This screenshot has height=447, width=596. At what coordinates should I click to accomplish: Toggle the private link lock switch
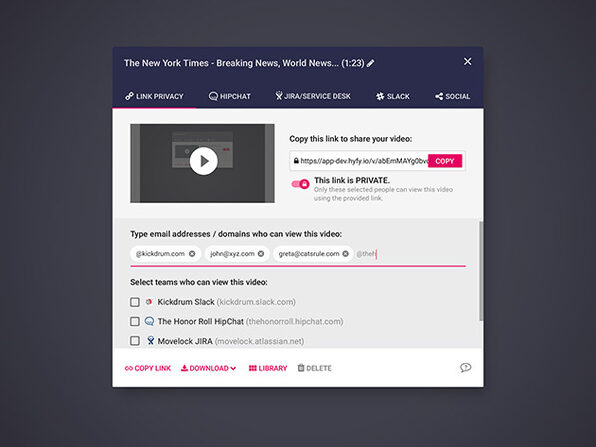pyautogui.click(x=300, y=184)
